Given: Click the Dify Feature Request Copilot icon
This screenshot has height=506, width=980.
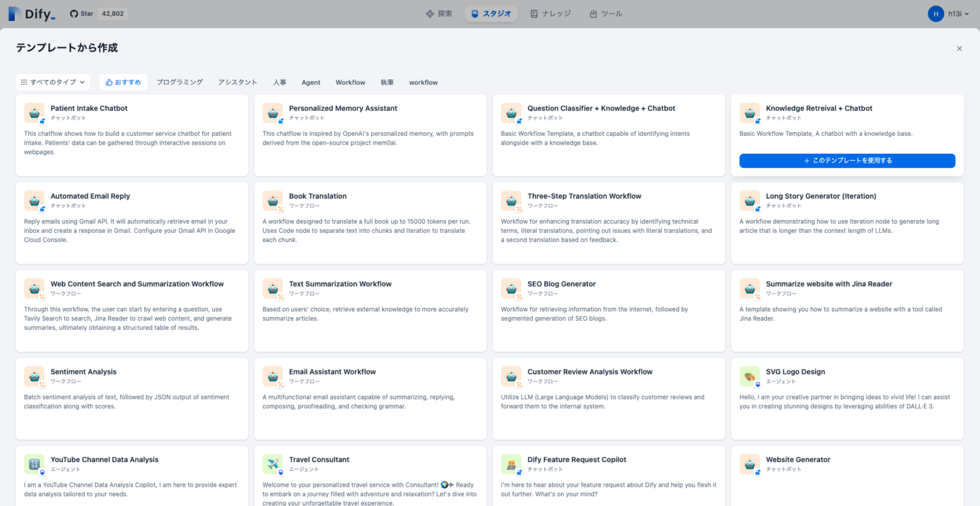Looking at the screenshot, I should tap(511, 464).
